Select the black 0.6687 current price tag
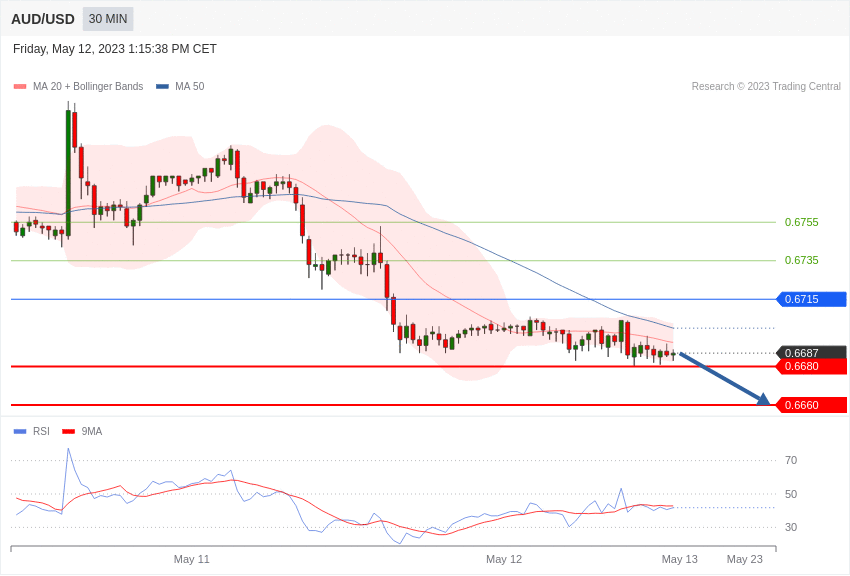Viewport: 850px width, 576px height. [812, 353]
